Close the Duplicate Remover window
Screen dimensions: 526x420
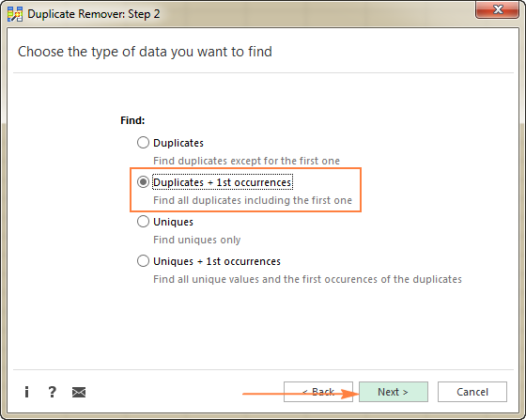click(x=497, y=10)
